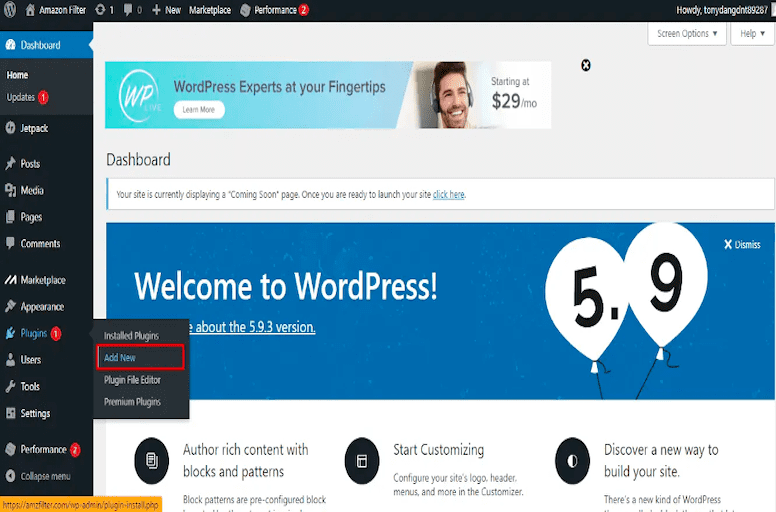Open Marketplace in the admin bar

point(210,10)
